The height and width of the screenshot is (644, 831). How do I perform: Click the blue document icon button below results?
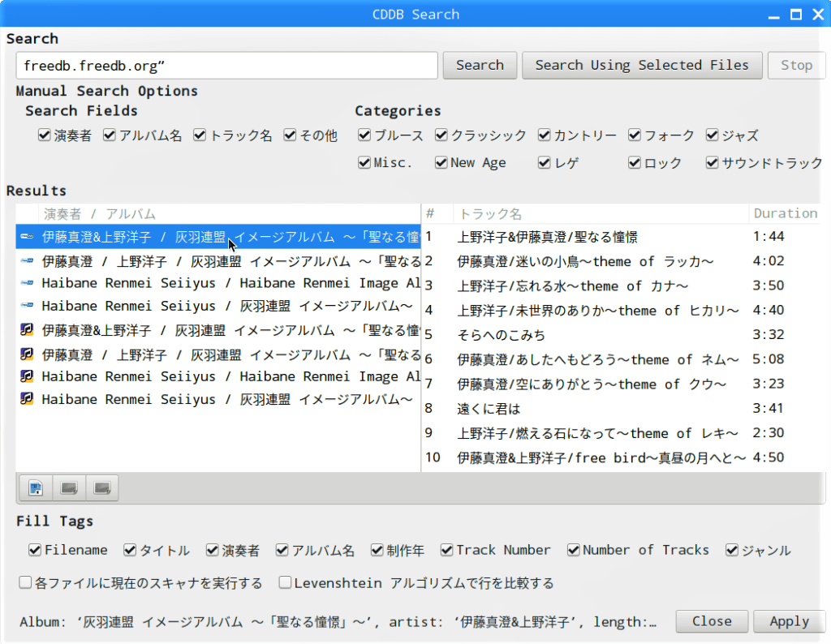point(35,487)
